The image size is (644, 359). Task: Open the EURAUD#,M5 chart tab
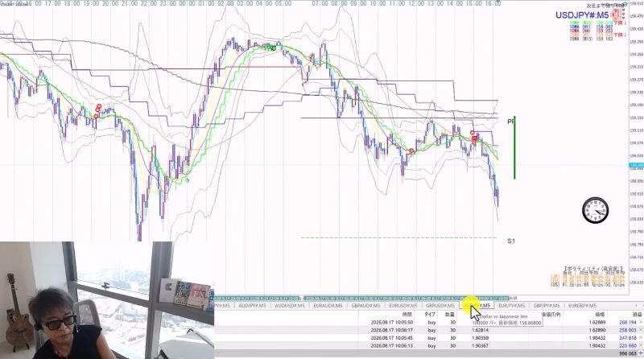pos(328,306)
